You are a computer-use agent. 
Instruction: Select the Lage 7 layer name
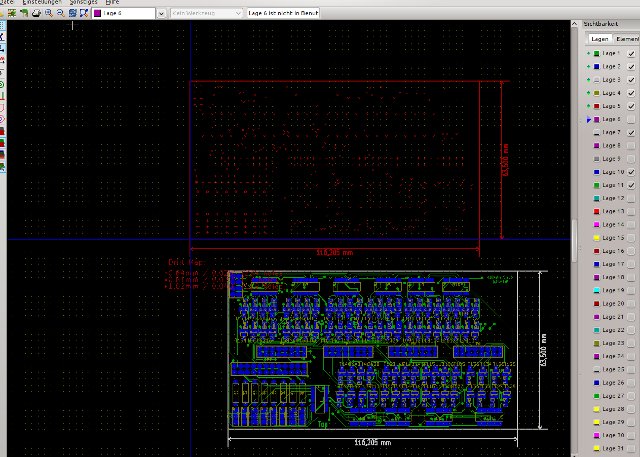[x=611, y=132]
